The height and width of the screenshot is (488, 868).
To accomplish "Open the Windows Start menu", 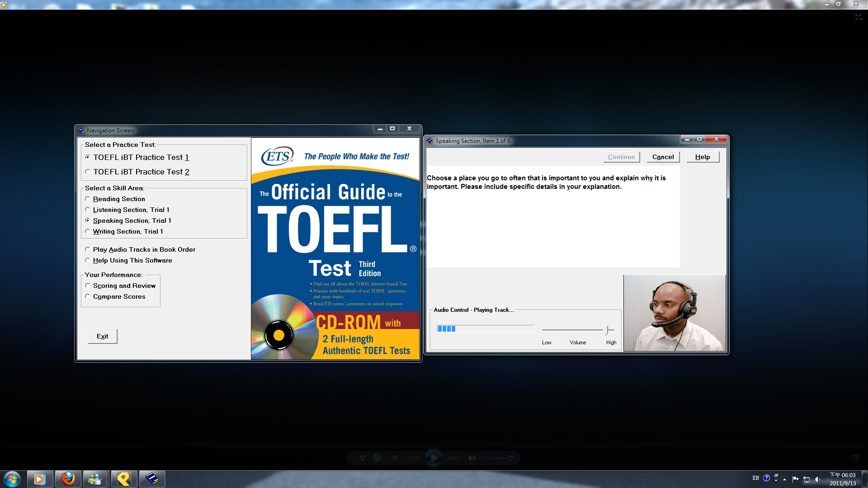I will point(12,479).
